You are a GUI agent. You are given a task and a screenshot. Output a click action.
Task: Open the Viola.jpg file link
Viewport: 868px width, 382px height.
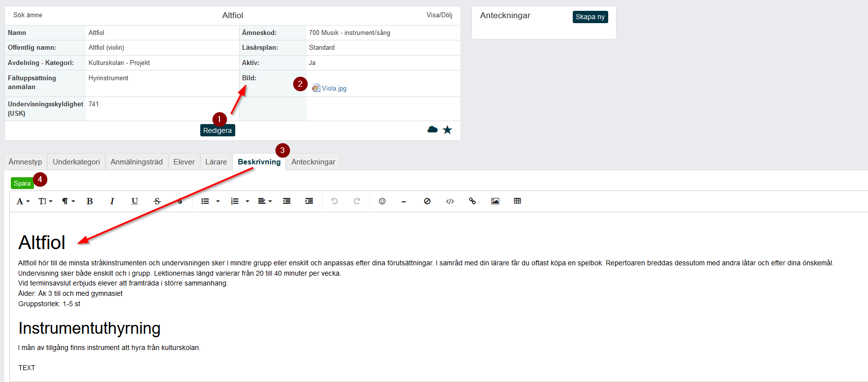(334, 89)
